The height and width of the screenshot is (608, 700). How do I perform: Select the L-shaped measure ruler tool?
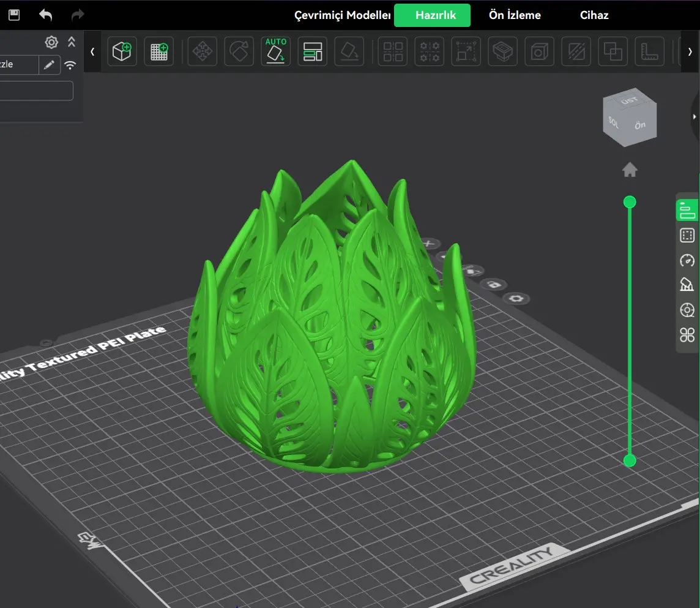pos(649,51)
